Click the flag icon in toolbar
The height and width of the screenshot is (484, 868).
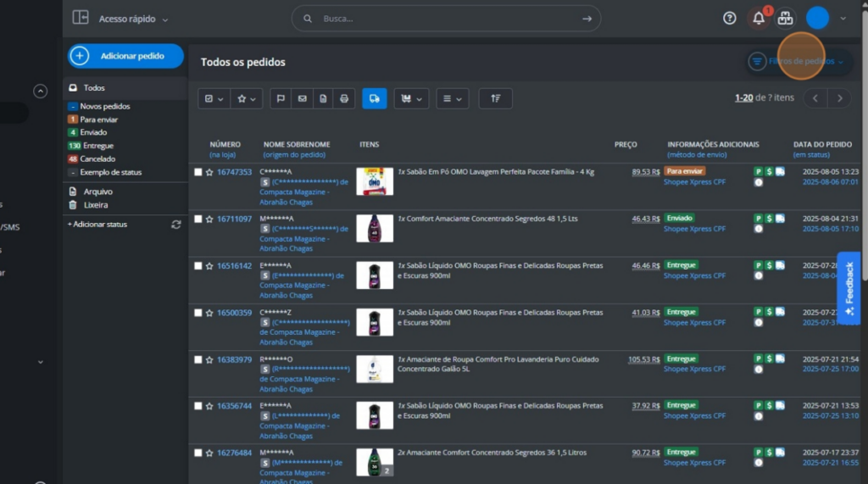click(x=281, y=98)
